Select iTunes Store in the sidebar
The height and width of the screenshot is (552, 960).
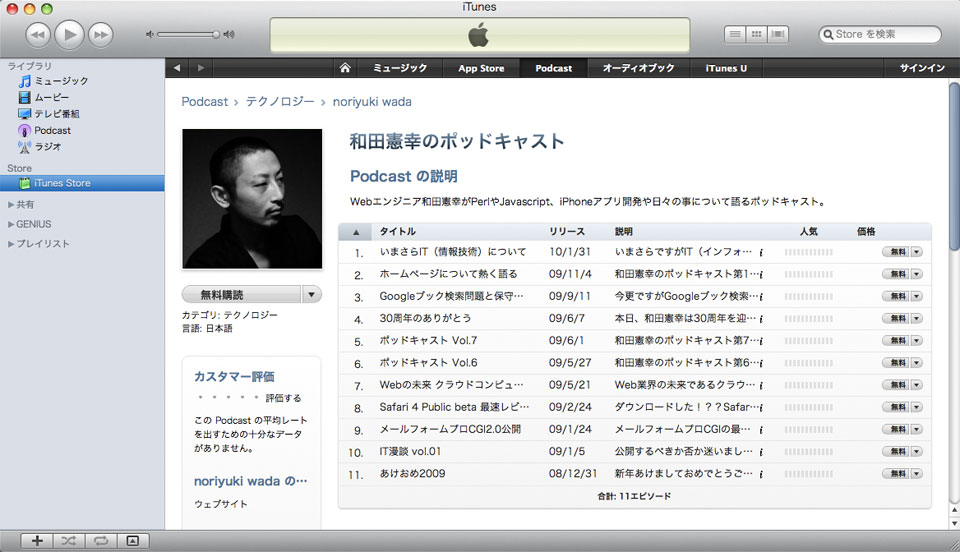[x=82, y=183]
